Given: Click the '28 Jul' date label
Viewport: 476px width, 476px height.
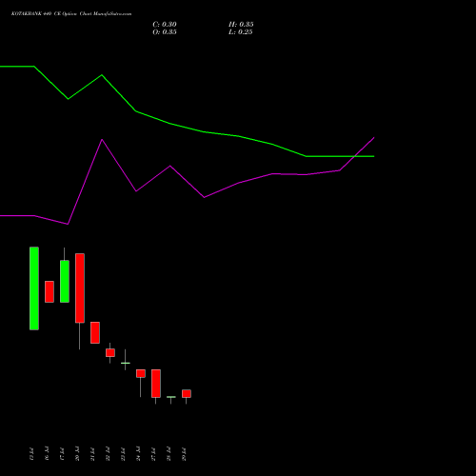Looking at the screenshot, I should tap(169, 454).
